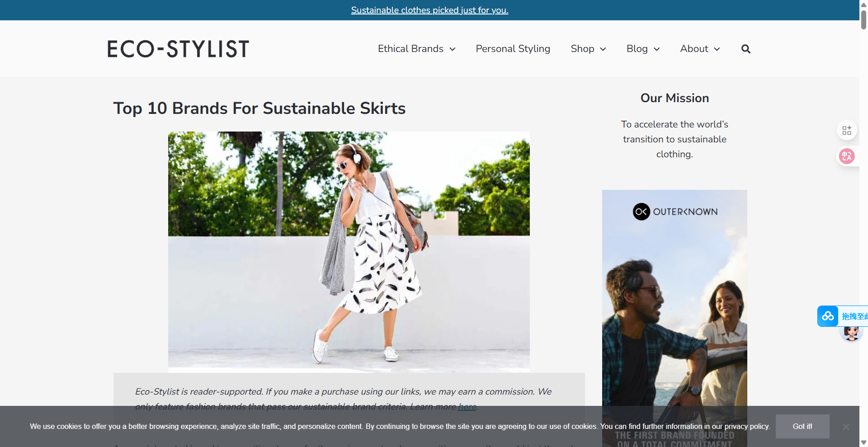868x447 pixels.
Task: Click the 'Top 10 Brands For Sustainable Skirts' heading
Action: pos(259,108)
